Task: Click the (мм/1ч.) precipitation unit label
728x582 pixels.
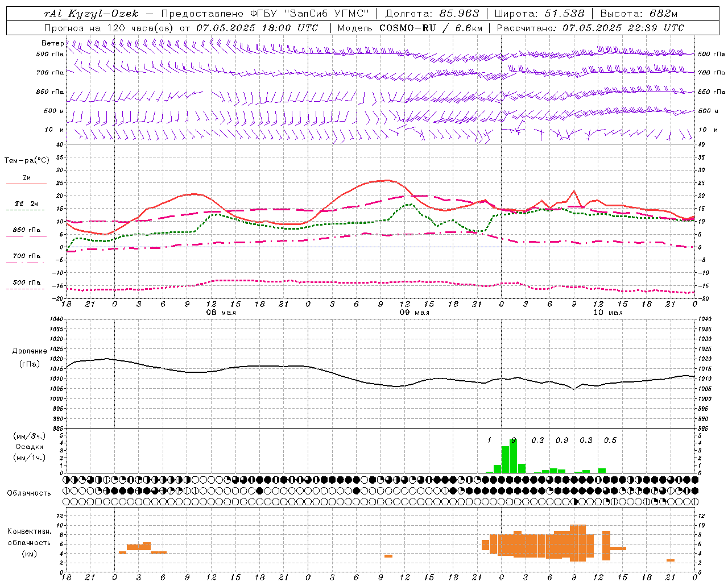Action: tap(30, 458)
